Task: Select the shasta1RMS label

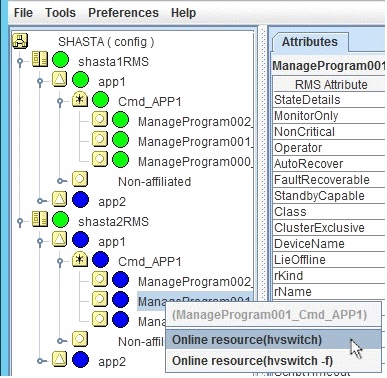Action: (113, 62)
